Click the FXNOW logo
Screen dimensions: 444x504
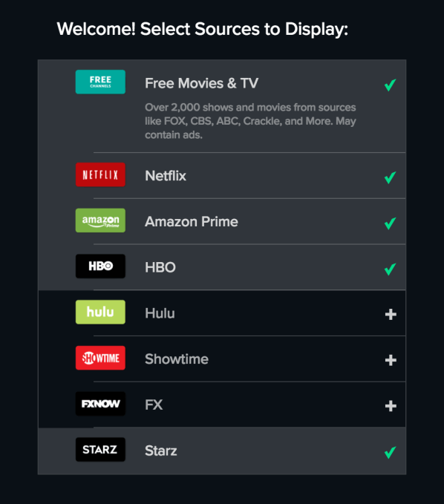point(100,404)
